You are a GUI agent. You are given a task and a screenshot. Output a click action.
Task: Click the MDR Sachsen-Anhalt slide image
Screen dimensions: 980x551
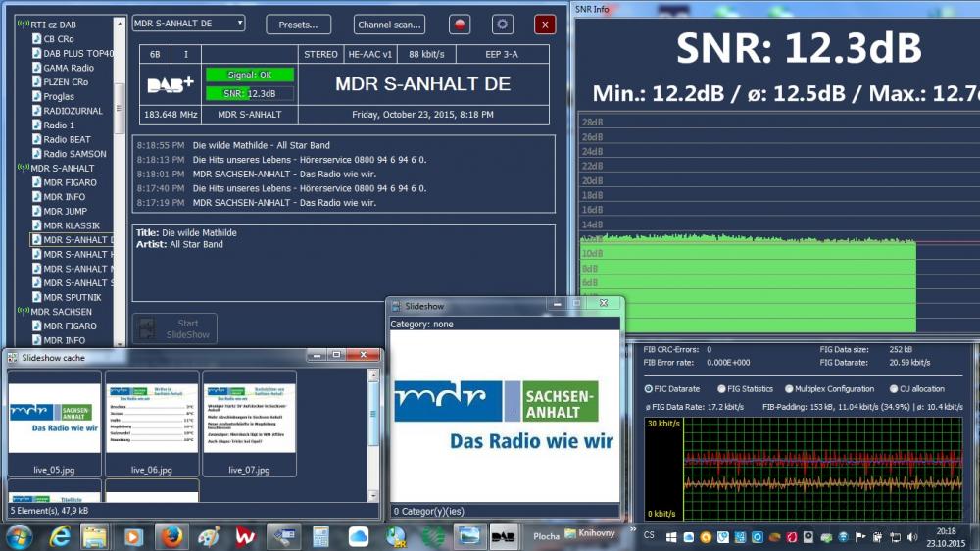point(505,416)
